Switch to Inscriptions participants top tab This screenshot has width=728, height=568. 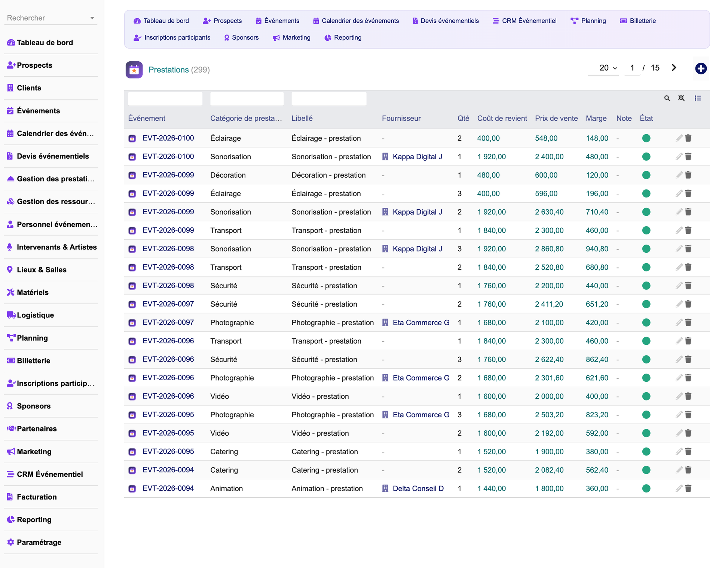click(x=172, y=38)
